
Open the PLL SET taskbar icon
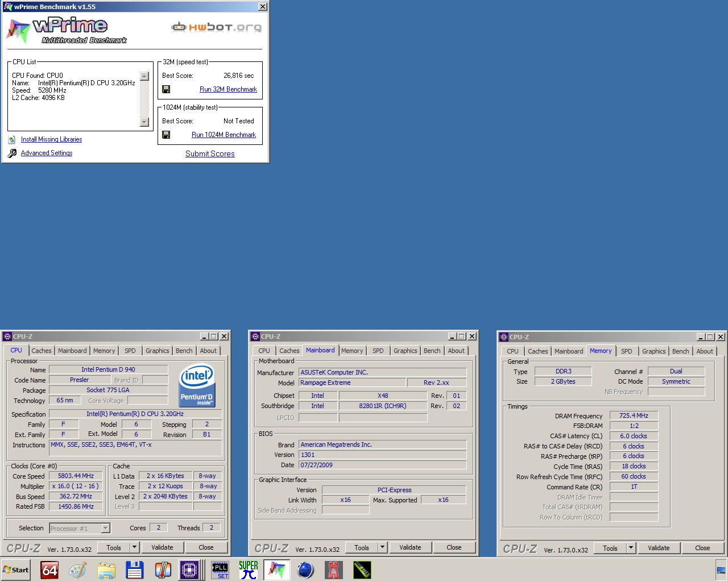click(x=220, y=570)
